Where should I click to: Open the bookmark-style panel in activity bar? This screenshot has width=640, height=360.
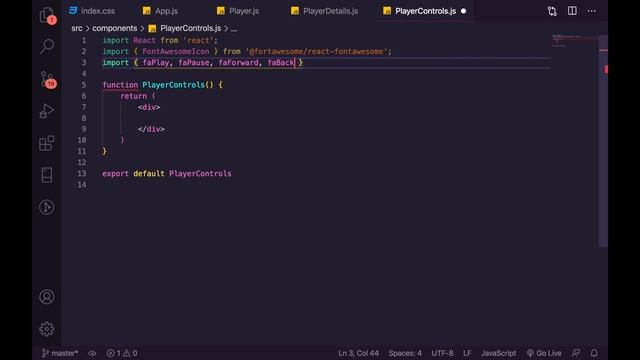coord(47,175)
